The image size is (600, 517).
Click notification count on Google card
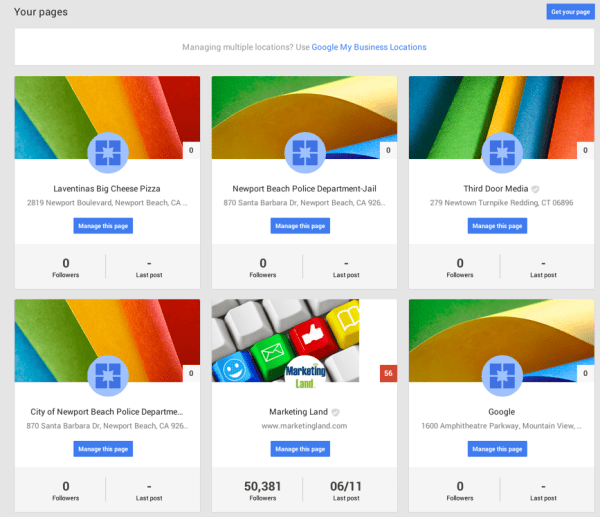pyautogui.click(x=585, y=373)
